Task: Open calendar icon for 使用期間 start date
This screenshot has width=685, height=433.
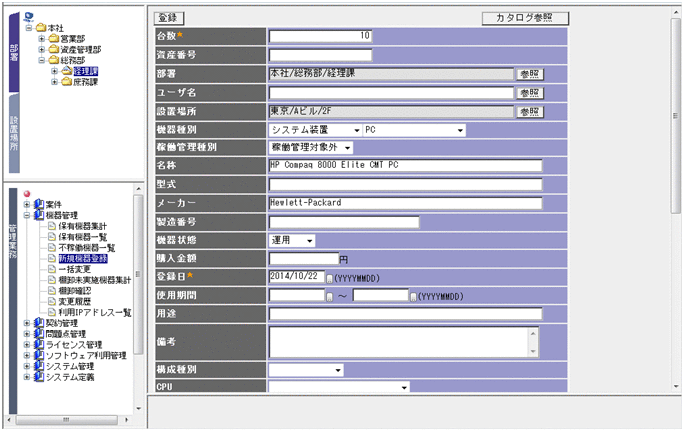Action: point(329,297)
